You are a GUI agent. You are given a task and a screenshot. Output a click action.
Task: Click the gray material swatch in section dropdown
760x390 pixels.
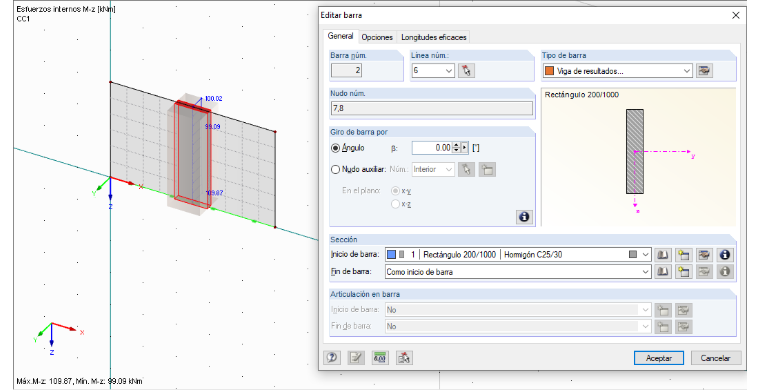pyautogui.click(x=633, y=255)
